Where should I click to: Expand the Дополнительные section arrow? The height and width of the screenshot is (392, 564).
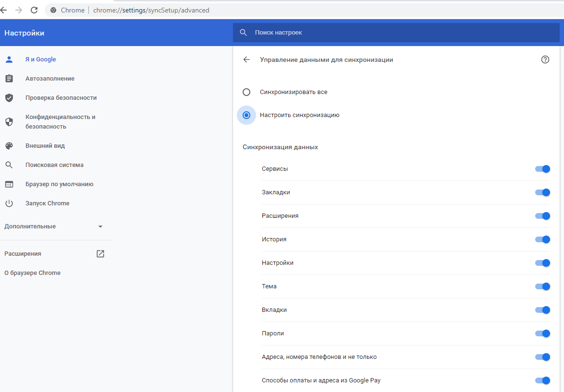coord(100,226)
